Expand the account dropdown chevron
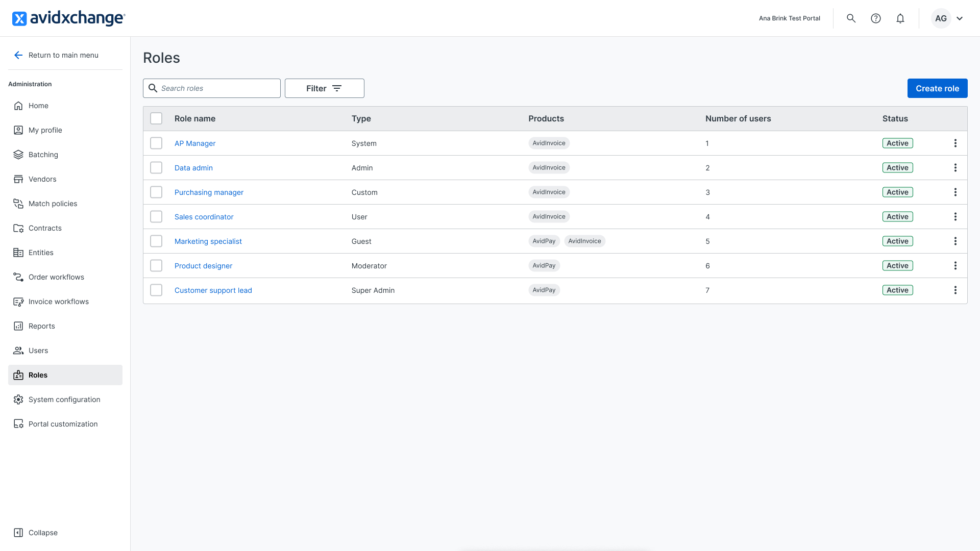This screenshot has height=551, width=980. coord(960,18)
